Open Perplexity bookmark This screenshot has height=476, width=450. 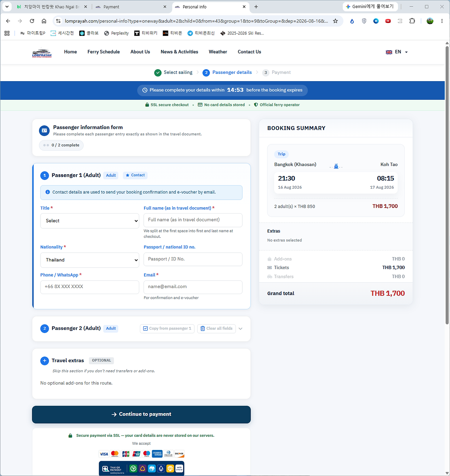pyautogui.click(x=116, y=33)
